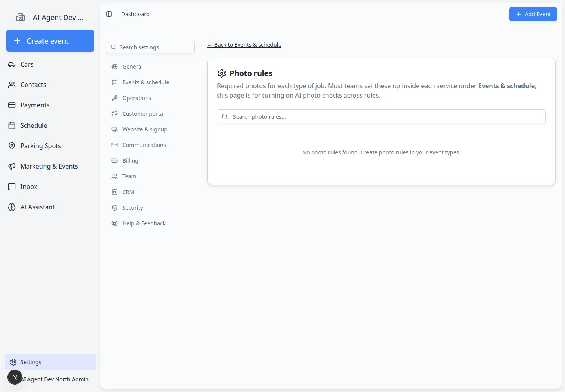Select Operations settings label

(137, 98)
